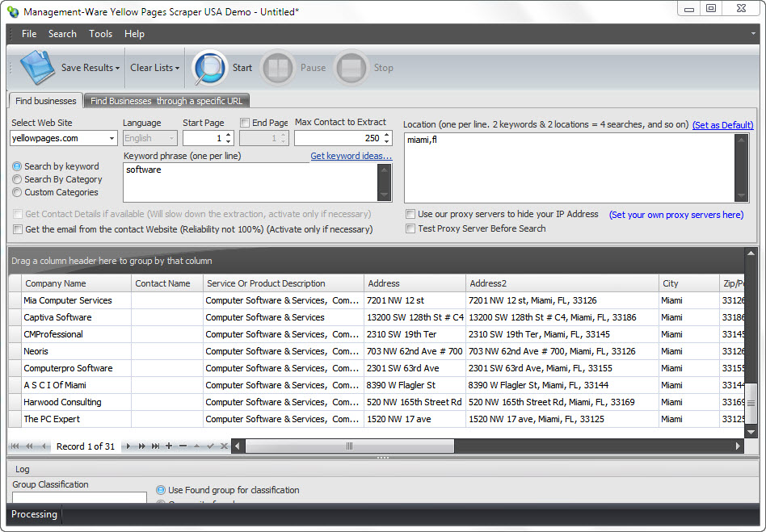Delete record with minus icon
766x532 pixels.
point(183,446)
